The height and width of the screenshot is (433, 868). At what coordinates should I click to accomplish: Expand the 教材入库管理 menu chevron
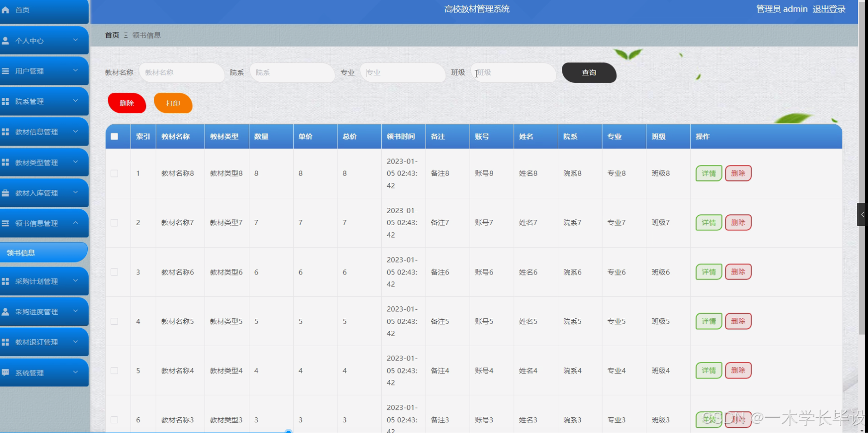tap(76, 192)
